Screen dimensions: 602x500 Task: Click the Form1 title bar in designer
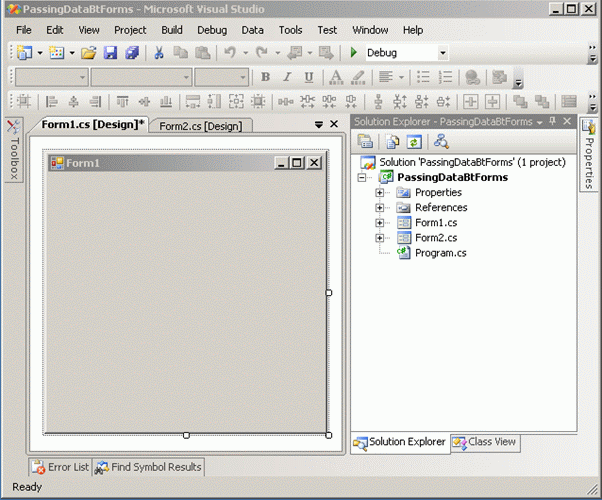pos(186,163)
